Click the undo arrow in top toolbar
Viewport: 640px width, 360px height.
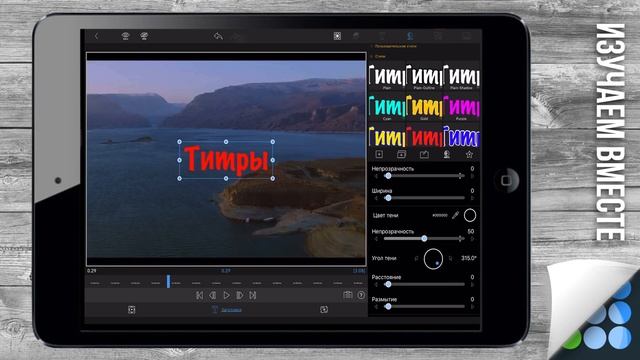click(x=218, y=36)
